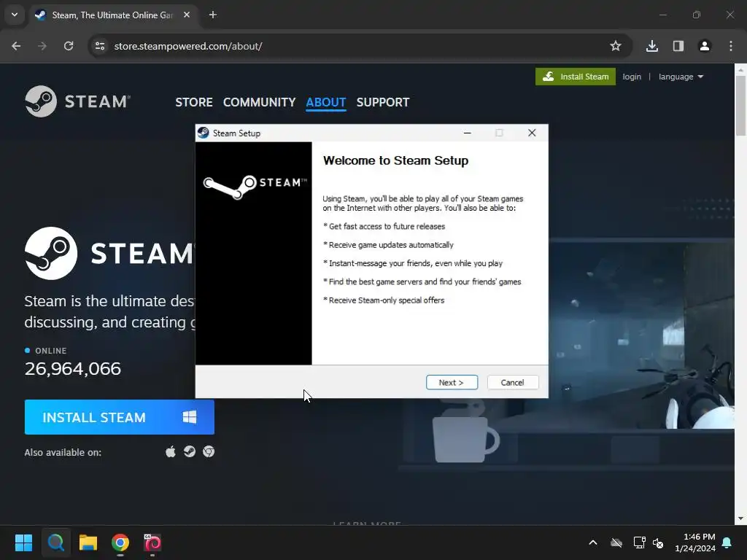Image resolution: width=747 pixels, height=560 pixels.
Task: Close the Steam Setup dialog
Action: click(x=532, y=133)
